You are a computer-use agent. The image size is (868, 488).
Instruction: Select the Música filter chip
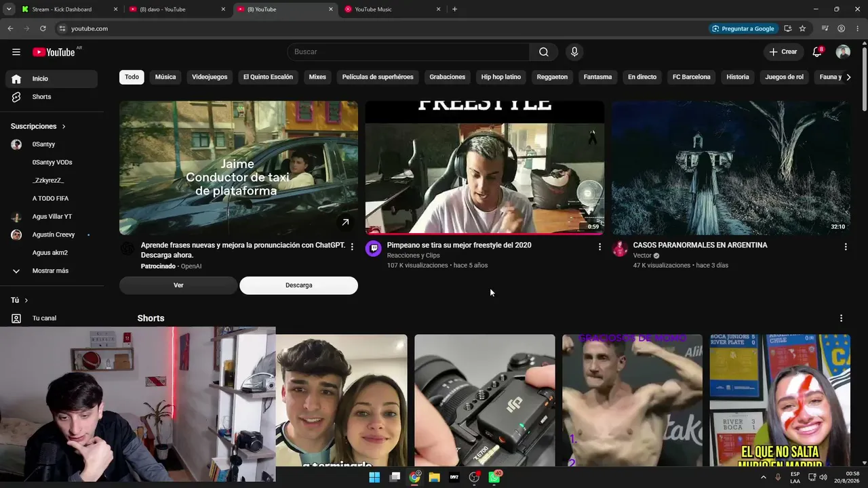pyautogui.click(x=165, y=77)
